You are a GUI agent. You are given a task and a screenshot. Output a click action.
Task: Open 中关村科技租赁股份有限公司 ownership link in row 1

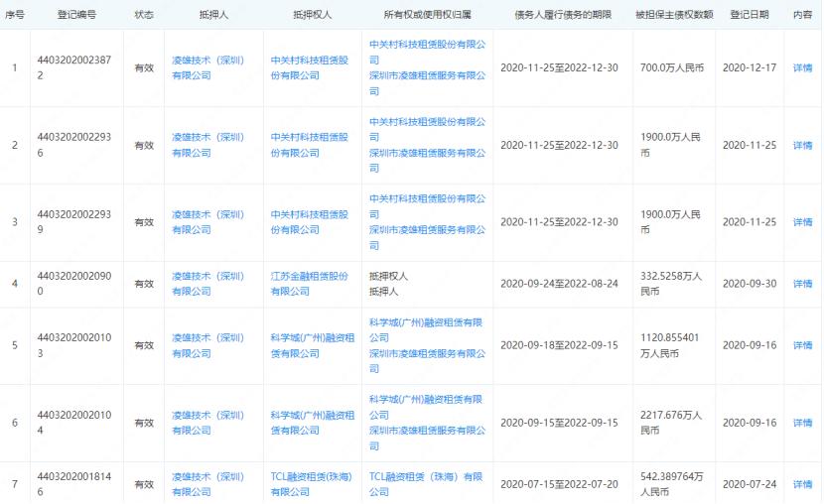[x=427, y=52]
